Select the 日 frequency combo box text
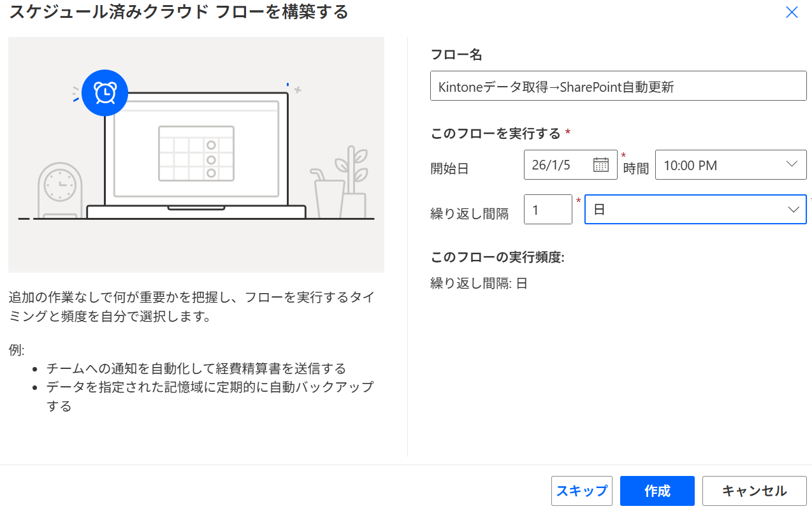 (x=682, y=210)
